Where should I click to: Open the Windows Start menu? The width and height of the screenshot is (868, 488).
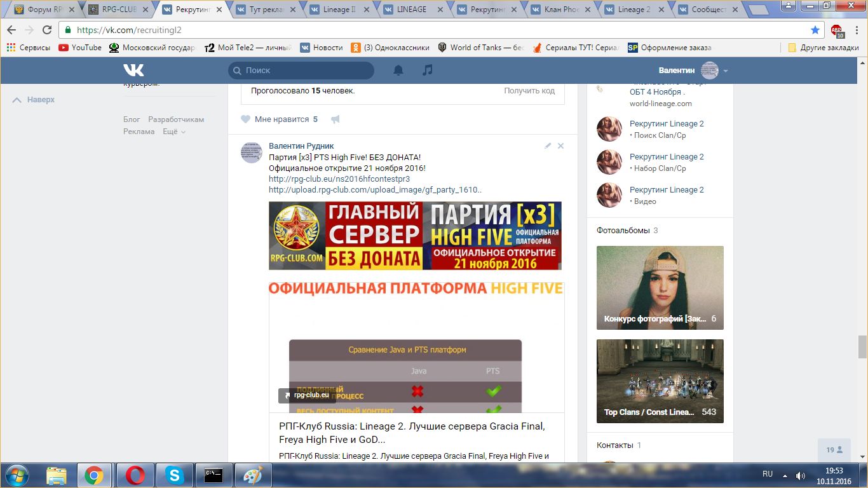click(17, 475)
